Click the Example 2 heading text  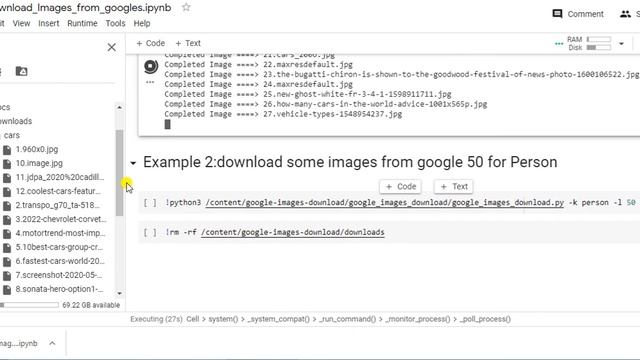[350, 162]
